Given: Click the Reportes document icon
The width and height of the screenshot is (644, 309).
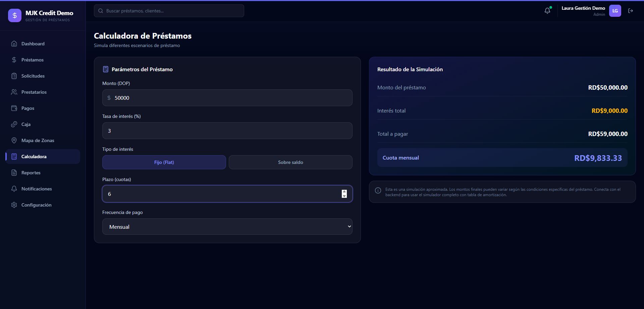Looking at the screenshot, I should 14,173.
